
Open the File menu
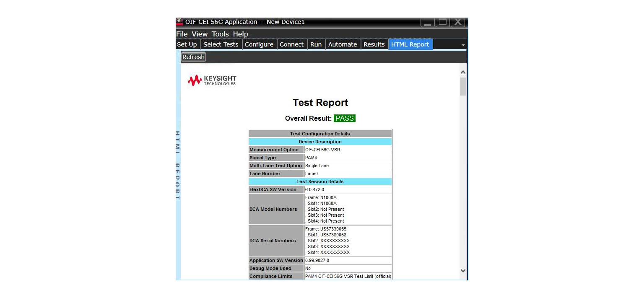point(182,34)
